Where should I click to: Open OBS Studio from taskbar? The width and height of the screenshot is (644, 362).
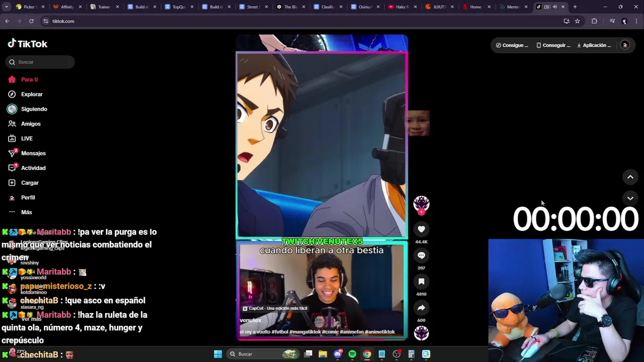tap(396, 354)
